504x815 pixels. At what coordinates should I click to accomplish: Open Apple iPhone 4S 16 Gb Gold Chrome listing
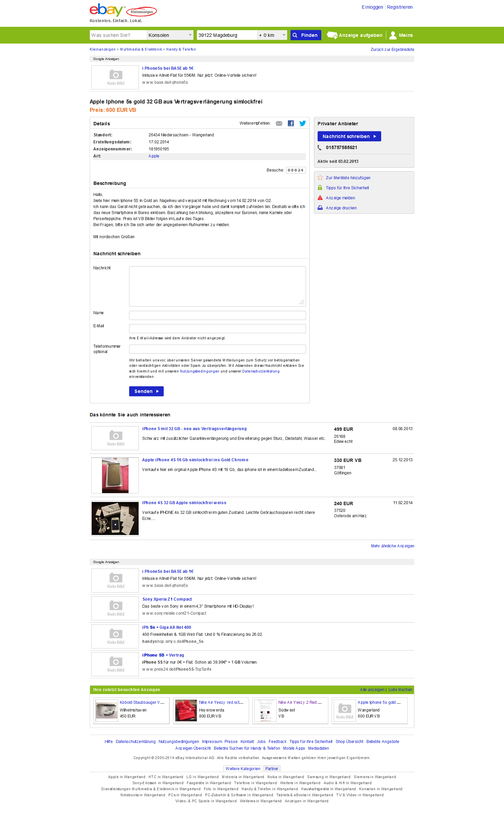tap(195, 460)
